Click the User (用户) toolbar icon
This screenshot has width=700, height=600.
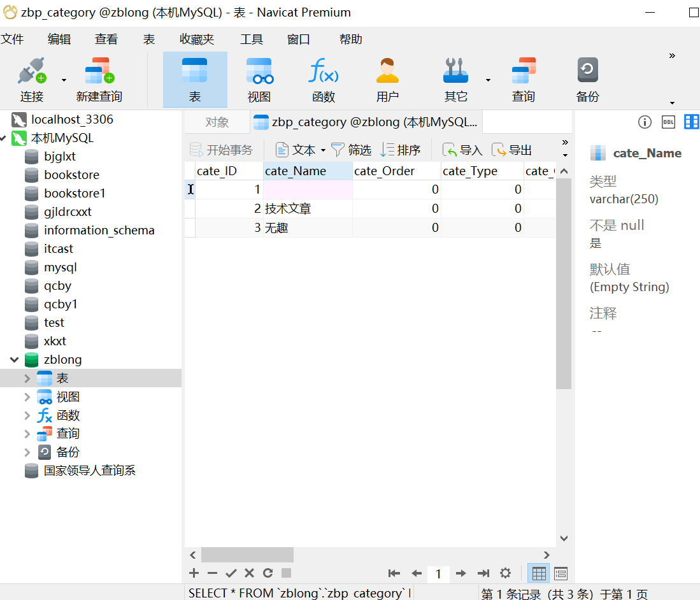point(387,71)
